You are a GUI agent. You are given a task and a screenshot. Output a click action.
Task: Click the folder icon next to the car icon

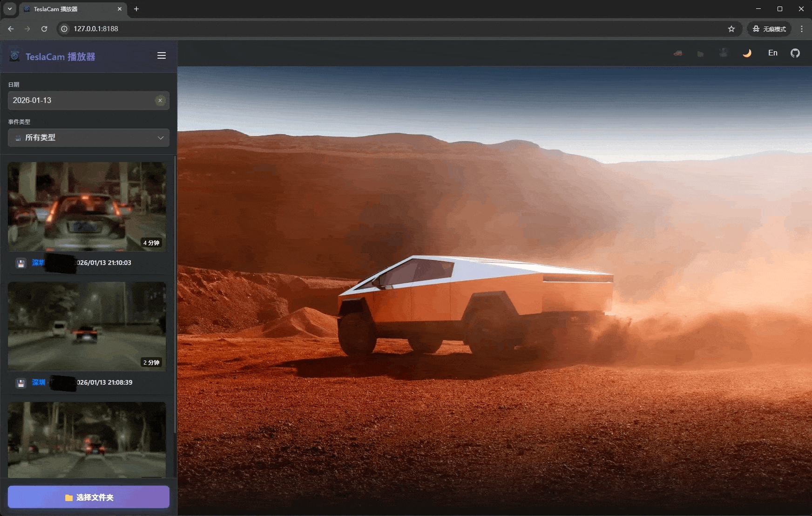point(700,53)
